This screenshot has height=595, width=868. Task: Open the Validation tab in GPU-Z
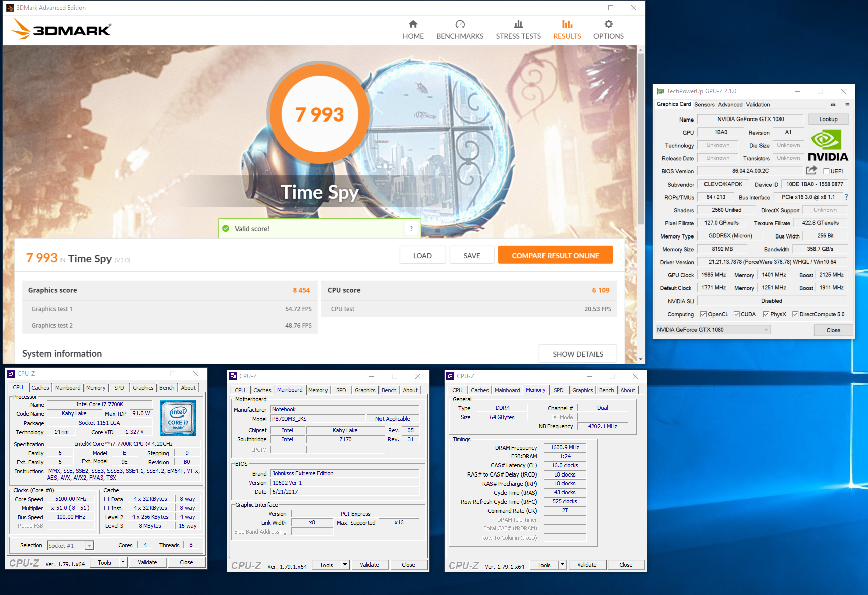[x=758, y=105]
